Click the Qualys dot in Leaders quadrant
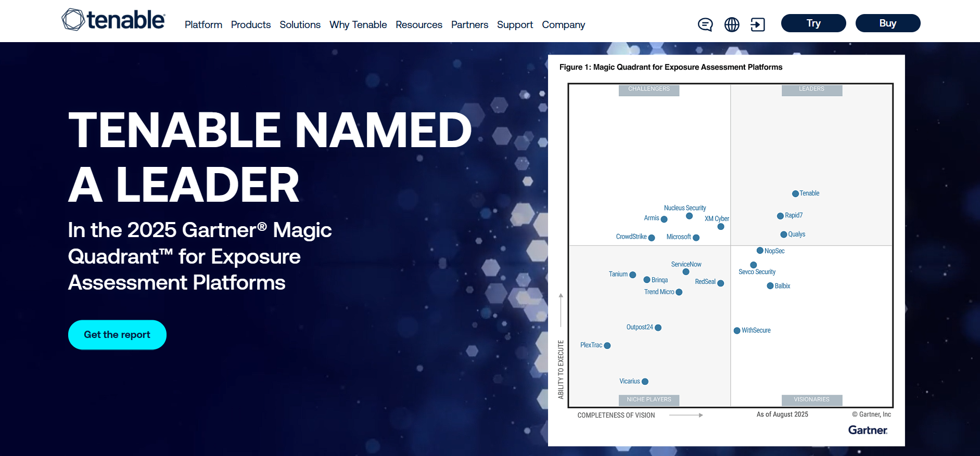 (784, 234)
